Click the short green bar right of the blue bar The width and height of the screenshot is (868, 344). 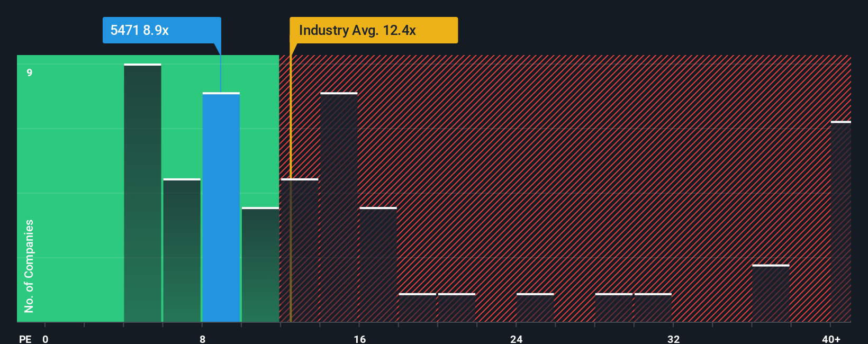pyautogui.click(x=260, y=265)
